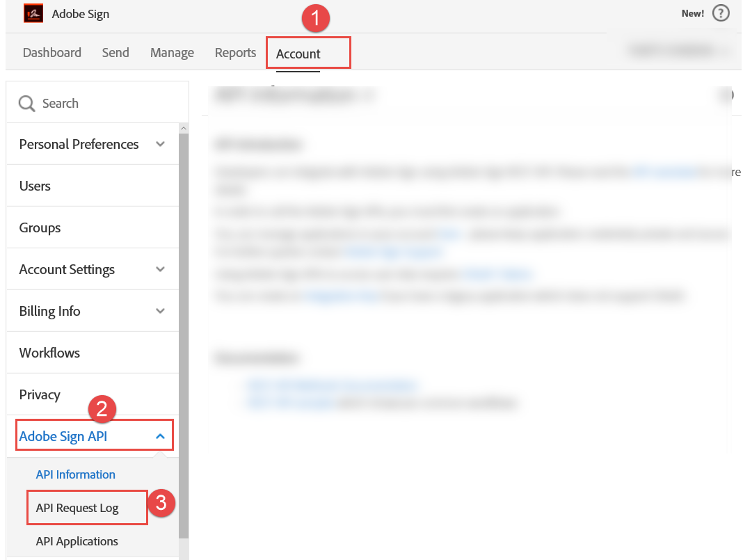Open the Help question mark icon
The image size is (743, 560).
tap(721, 13)
